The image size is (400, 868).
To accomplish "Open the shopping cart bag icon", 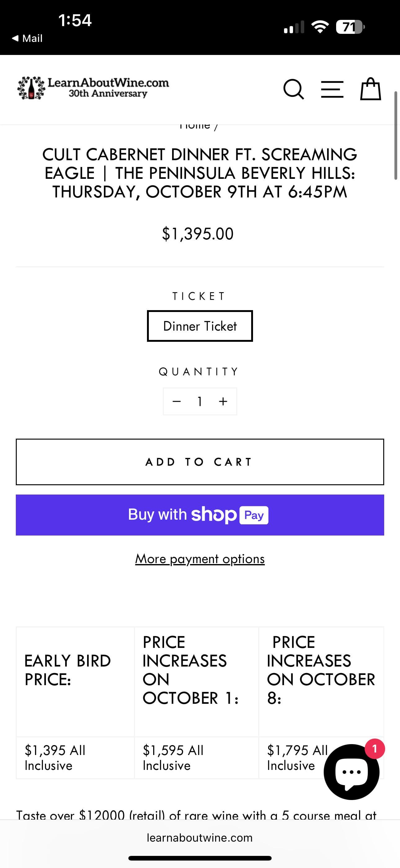I will click(x=370, y=89).
